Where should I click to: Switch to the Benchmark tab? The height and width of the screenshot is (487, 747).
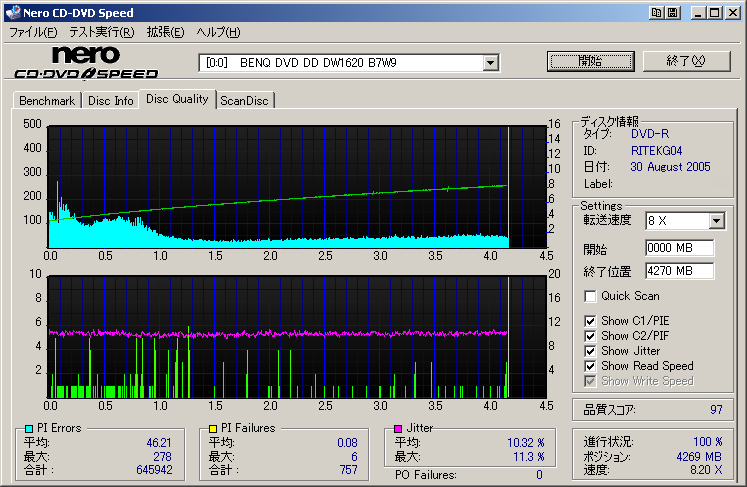47,101
